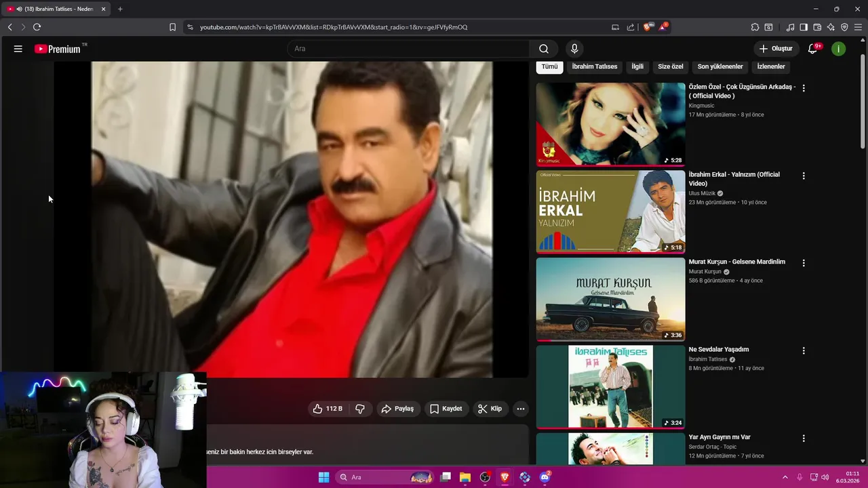The image size is (868, 488).
Task: Open the taskbar volume control
Action: pos(825,477)
